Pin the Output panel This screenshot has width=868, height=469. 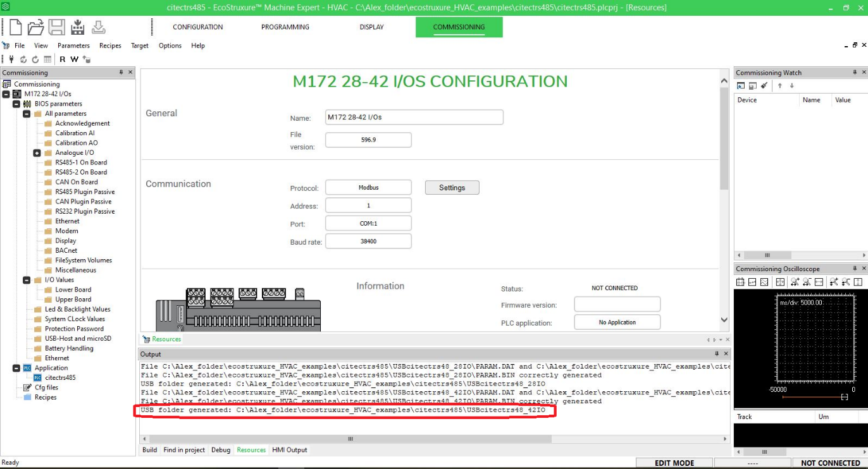tap(717, 354)
